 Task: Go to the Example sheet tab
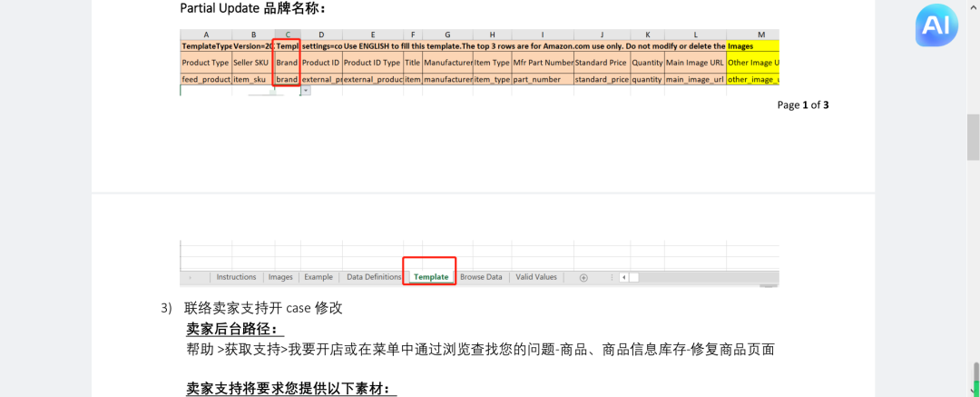(x=318, y=277)
